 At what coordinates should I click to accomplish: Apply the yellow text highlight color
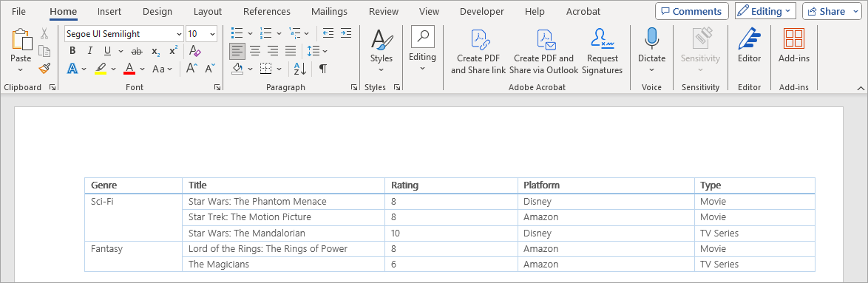[101, 69]
